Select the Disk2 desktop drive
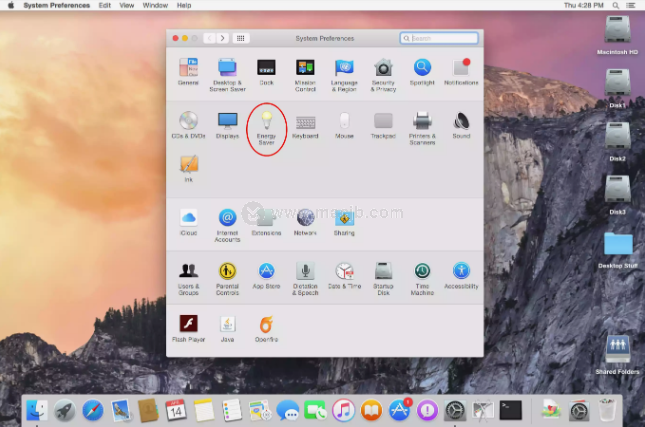Viewport: 645px width, 427px height. click(x=617, y=142)
